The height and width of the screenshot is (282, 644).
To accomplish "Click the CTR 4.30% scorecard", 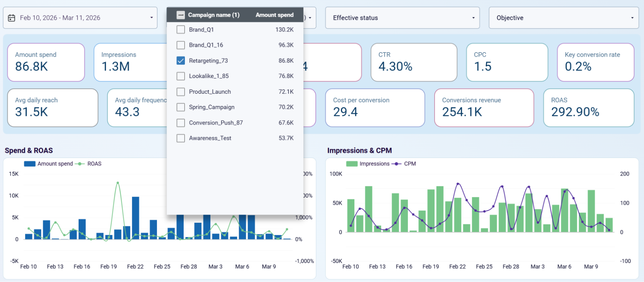I will (x=414, y=62).
